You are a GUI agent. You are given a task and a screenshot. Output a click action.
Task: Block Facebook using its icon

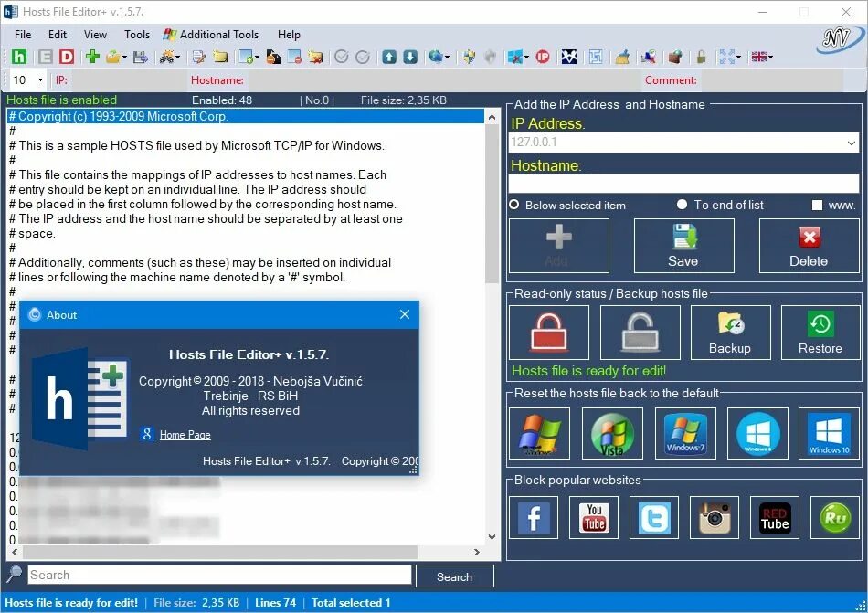(534, 517)
